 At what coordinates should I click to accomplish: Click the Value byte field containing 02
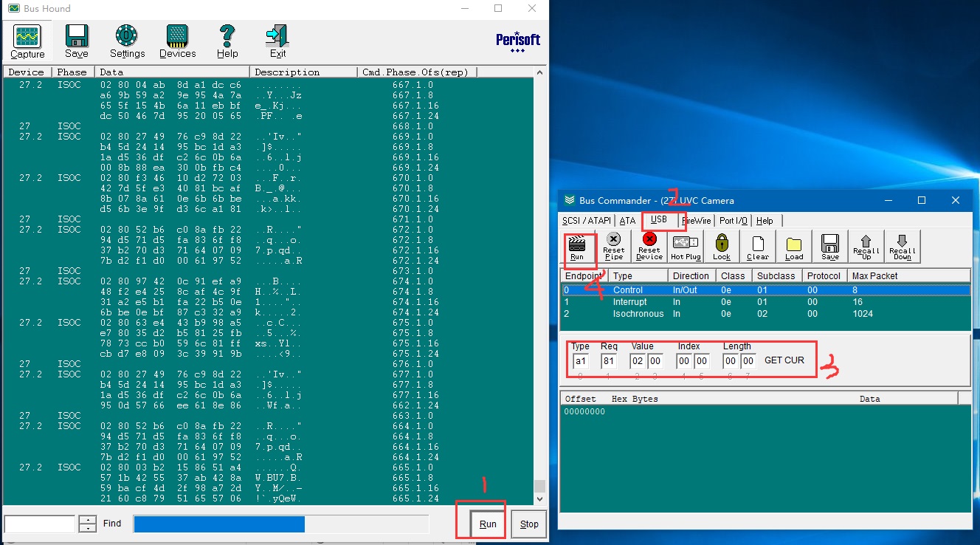[638, 361]
